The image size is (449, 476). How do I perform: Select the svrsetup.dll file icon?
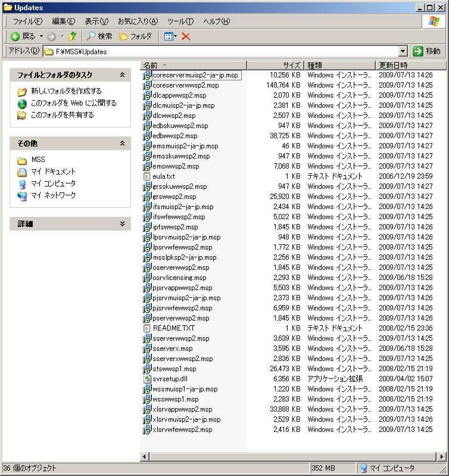coord(147,379)
